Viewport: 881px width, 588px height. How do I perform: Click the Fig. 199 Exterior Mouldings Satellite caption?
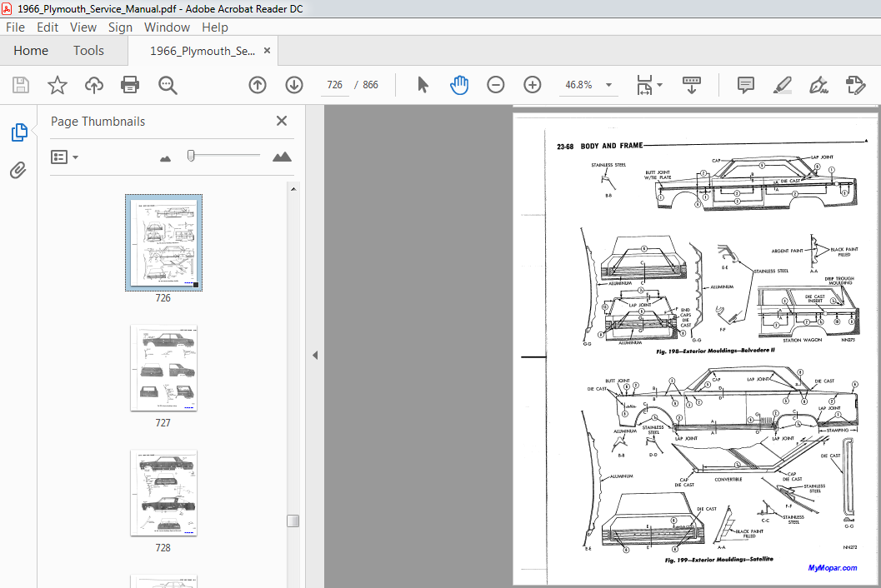click(718, 560)
